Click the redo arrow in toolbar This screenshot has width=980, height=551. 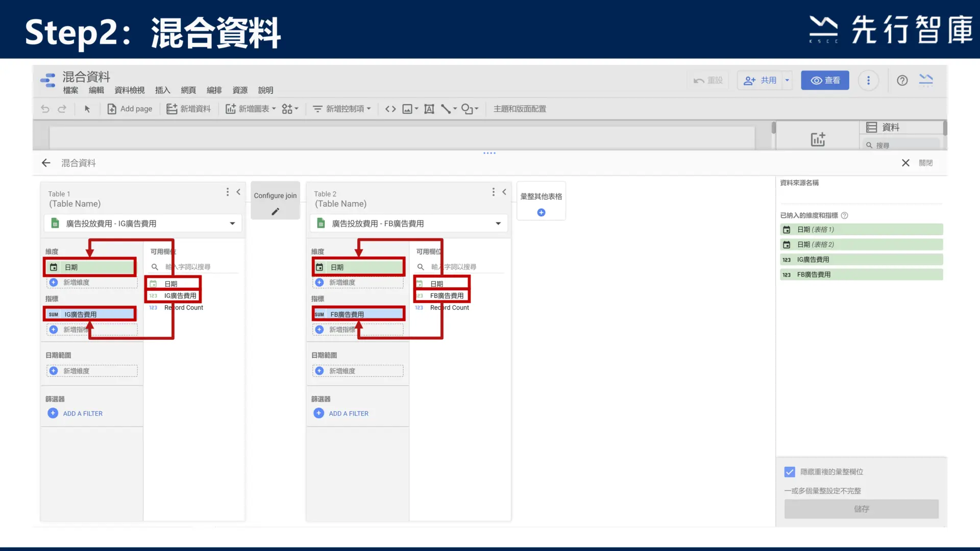[62, 109]
